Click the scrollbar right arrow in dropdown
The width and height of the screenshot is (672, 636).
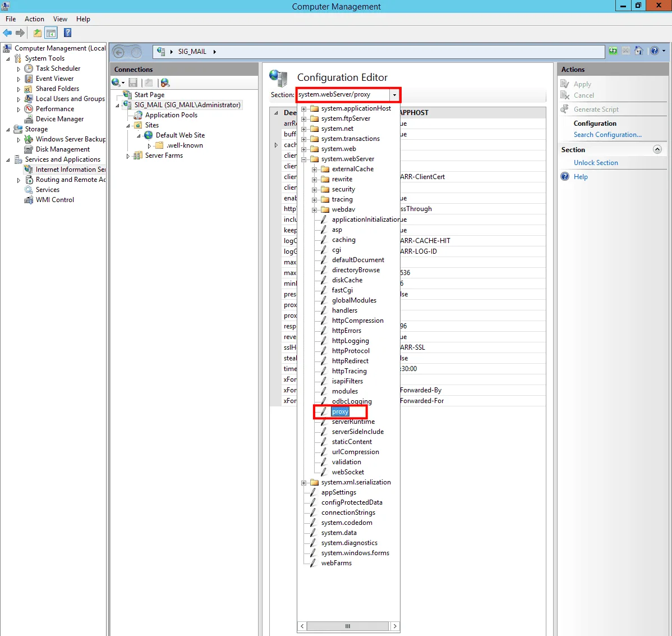(395, 626)
